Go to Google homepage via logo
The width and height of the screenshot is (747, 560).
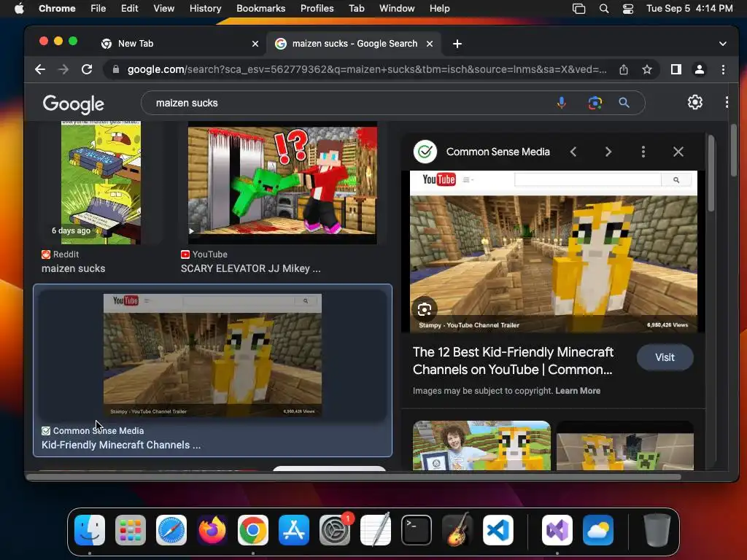click(74, 104)
